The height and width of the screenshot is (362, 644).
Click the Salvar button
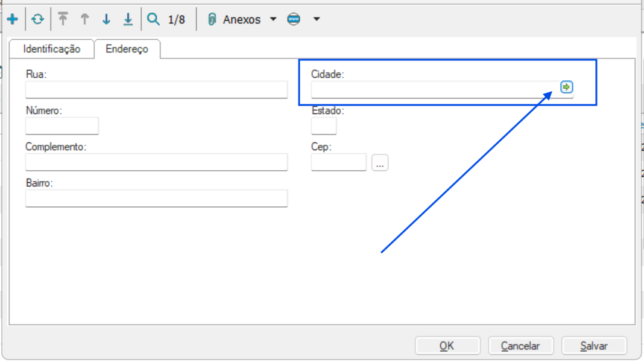click(594, 346)
